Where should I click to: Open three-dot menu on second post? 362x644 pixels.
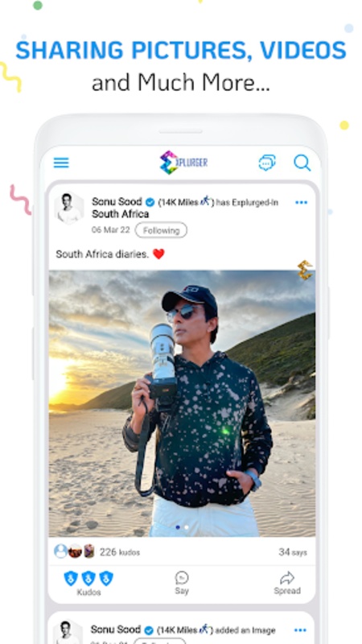tap(300, 630)
